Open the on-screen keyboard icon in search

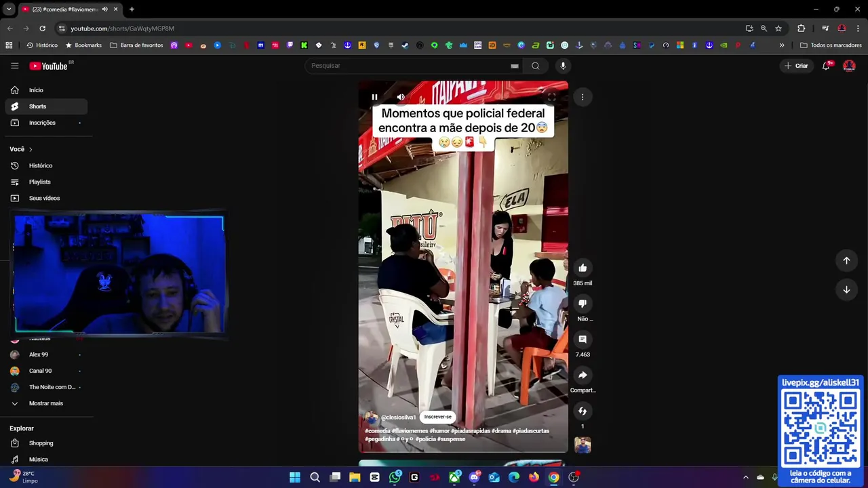click(x=515, y=66)
